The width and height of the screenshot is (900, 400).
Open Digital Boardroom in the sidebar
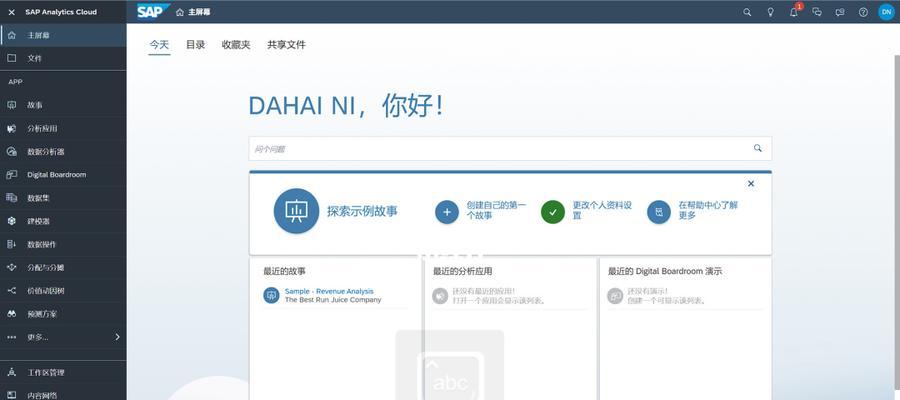coord(63,174)
